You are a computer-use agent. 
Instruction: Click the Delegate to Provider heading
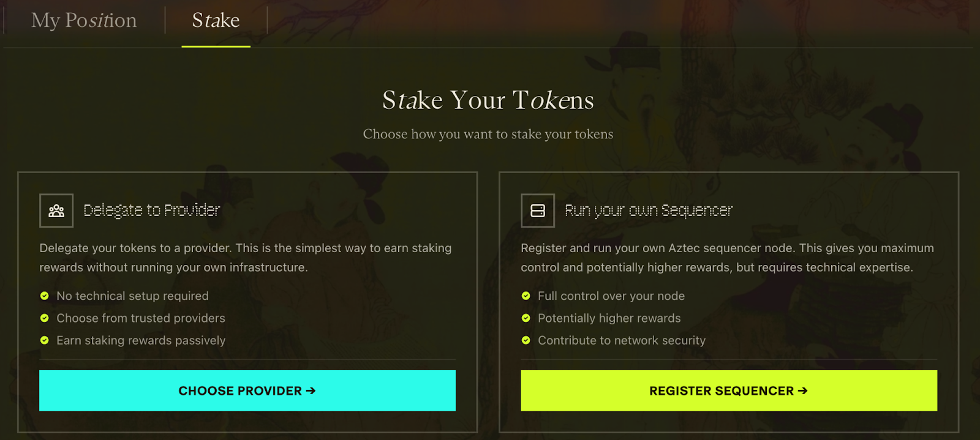(152, 211)
